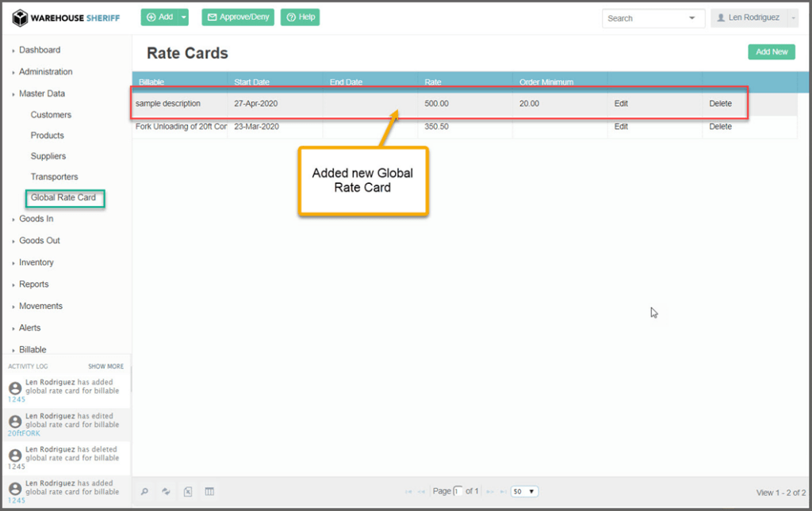Click the Search input field
812x511 pixels.
point(642,18)
